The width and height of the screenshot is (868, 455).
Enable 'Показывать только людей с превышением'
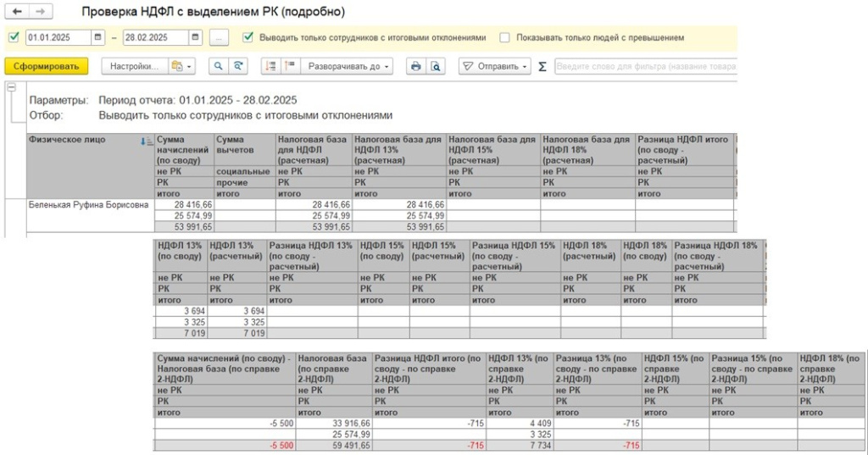tap(505, 37)
